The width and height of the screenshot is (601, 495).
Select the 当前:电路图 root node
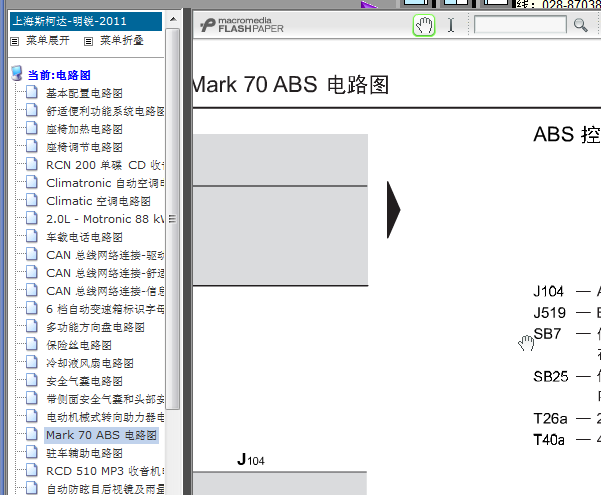[x=59, y=75]
